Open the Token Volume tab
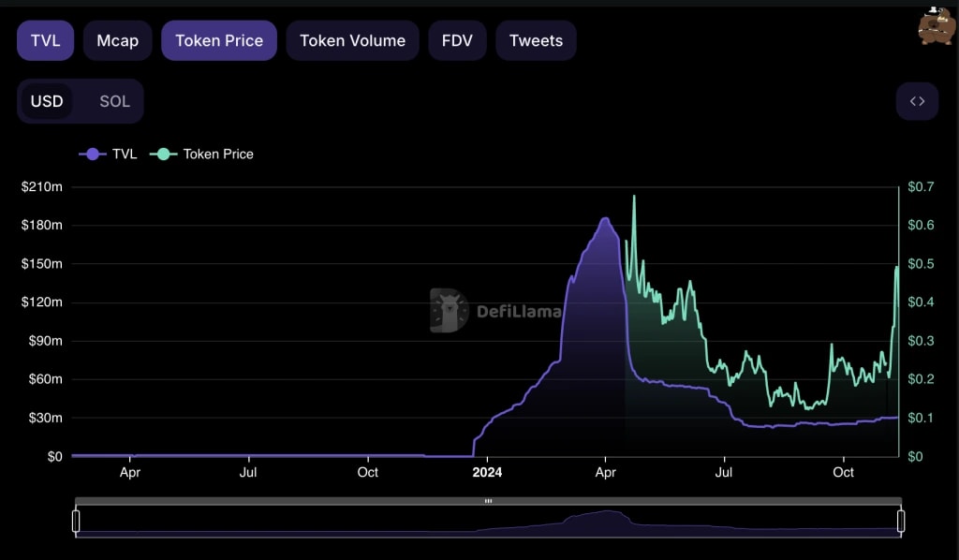 coord(352,40)
